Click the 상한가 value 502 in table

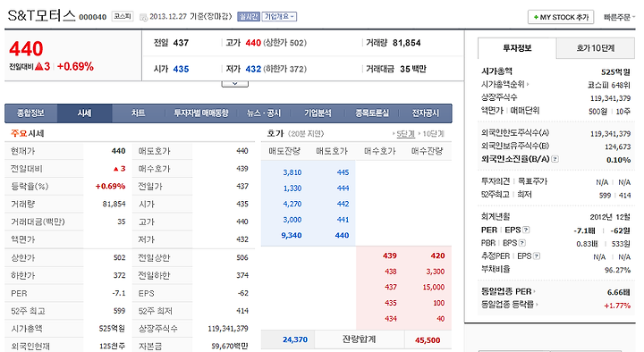[x=120, y=257]
